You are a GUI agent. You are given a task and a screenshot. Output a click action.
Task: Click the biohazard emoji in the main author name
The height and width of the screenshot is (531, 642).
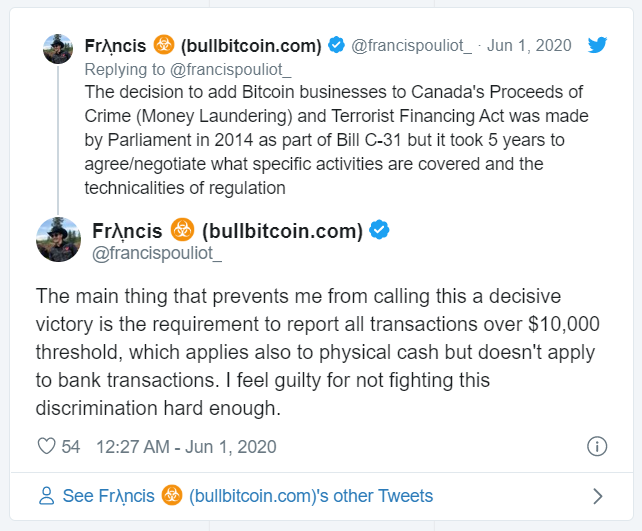click(x=181, y=231)
